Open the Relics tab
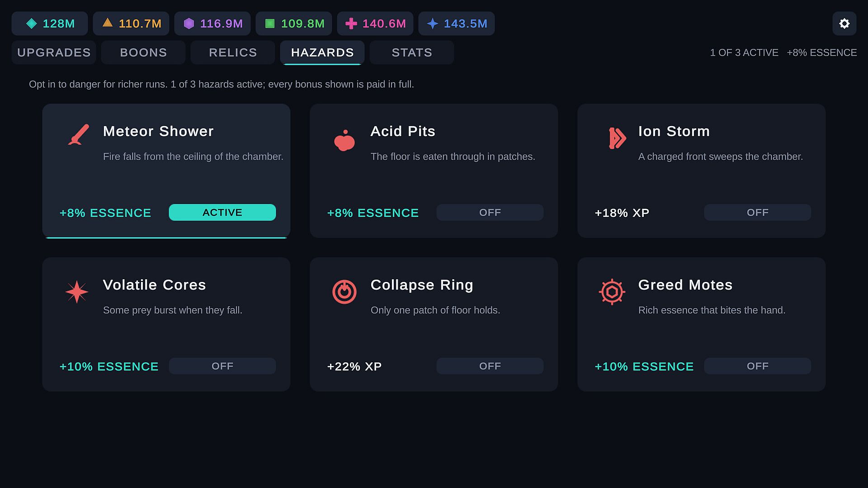The width and height of the screenshot is (868, 488). tap(233, 52)
